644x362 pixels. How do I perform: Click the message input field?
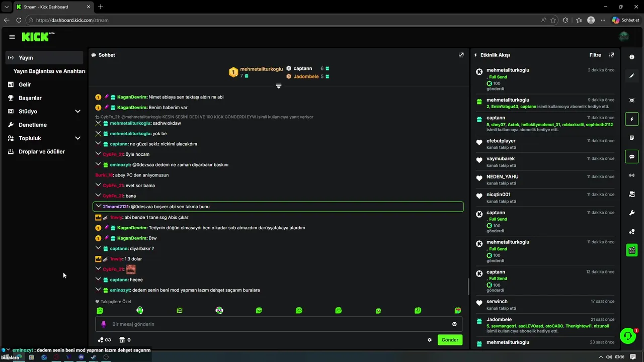click(x=278, y=324)
